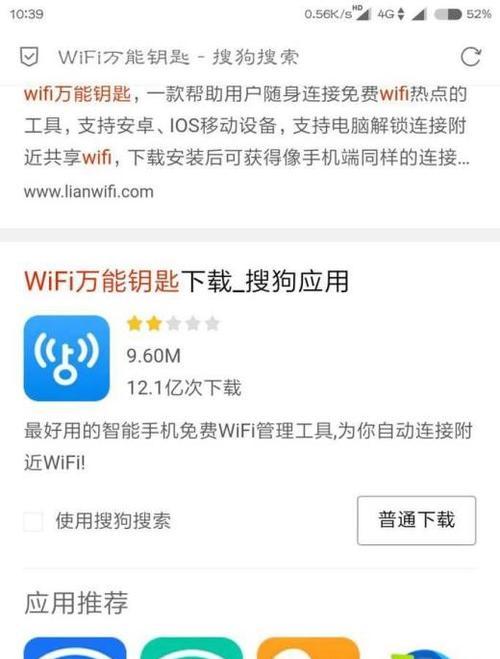Tap the 12.1亿次下载 download count text
The width and height of the screenshot is (500, 659).
184,387
